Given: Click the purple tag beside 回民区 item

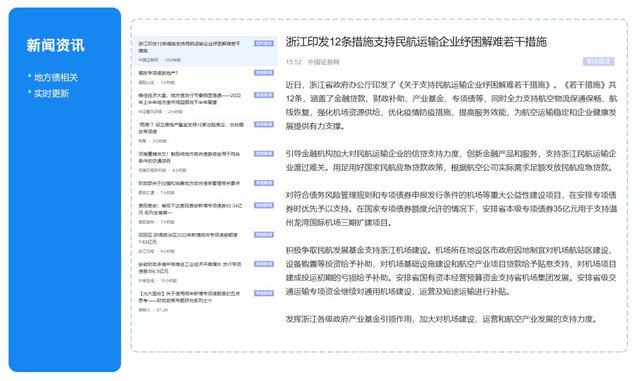Looking at the screenshot, I should [x=264, y=234].
